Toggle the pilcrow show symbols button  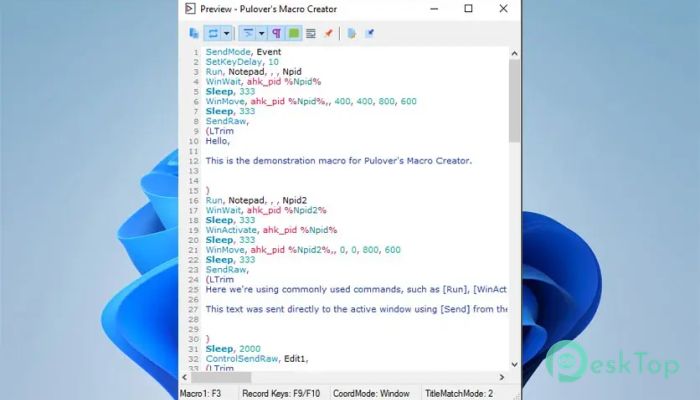point(276,33)
